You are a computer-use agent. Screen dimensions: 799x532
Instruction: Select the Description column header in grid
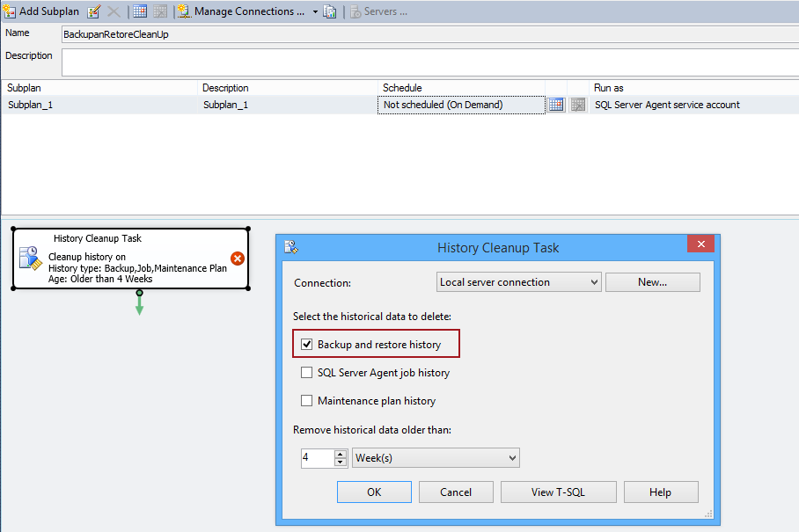pos(288,88)
